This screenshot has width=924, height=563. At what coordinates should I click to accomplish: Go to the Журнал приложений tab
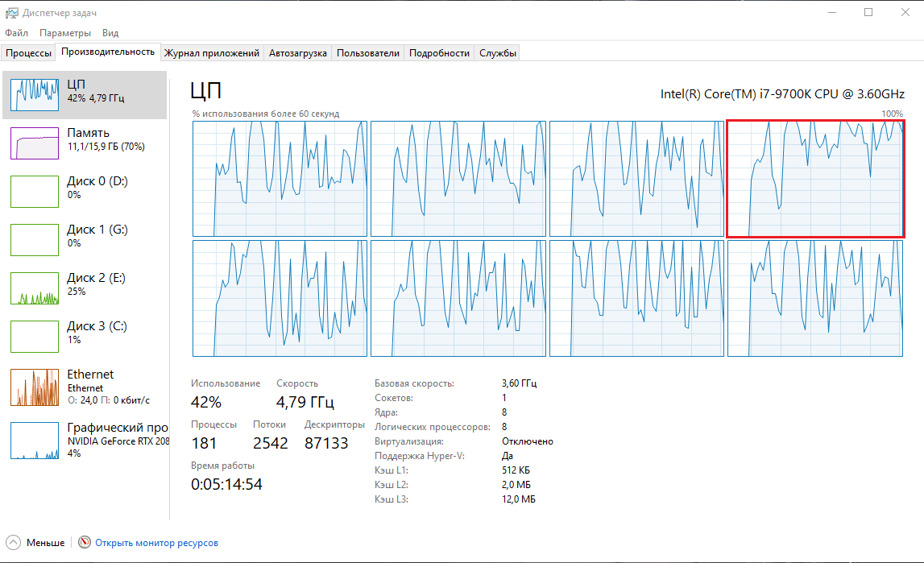pyautogui.click(x=212, y=53)
